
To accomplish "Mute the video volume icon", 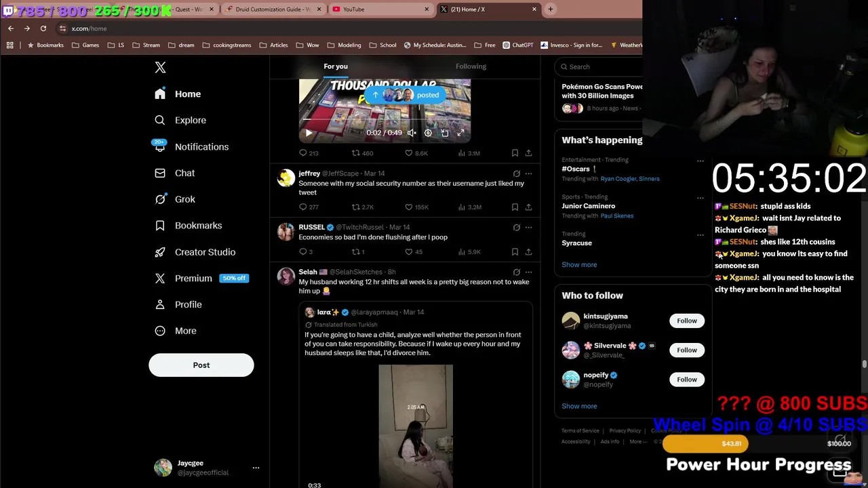I will coord(412,133).
